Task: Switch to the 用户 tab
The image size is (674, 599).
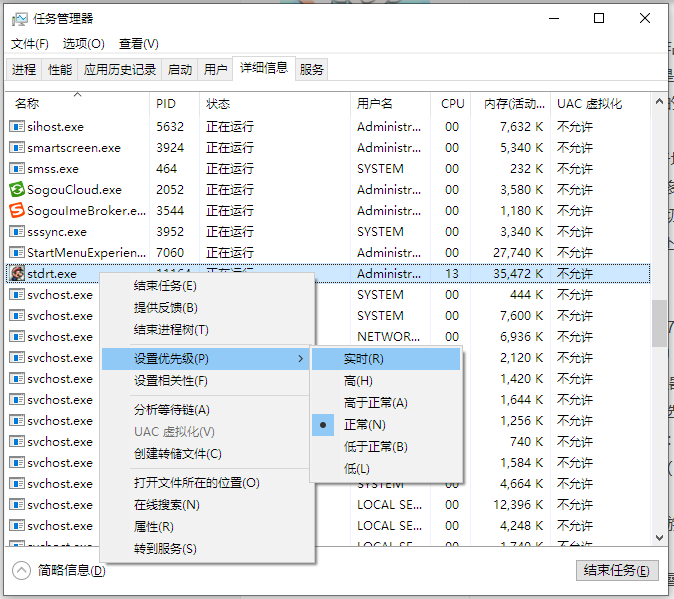Action: (x=215, y=69)
